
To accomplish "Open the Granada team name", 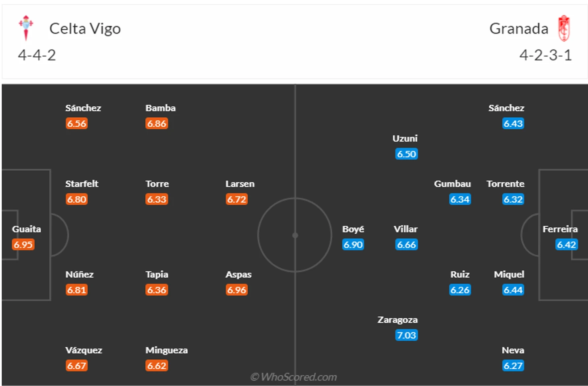I will point(519,29).
